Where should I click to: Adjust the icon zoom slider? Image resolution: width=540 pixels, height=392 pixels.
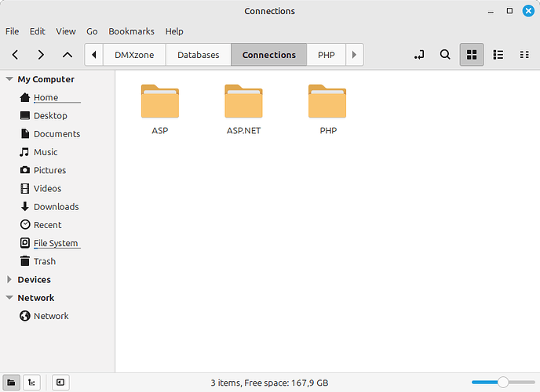coord(503,382)
